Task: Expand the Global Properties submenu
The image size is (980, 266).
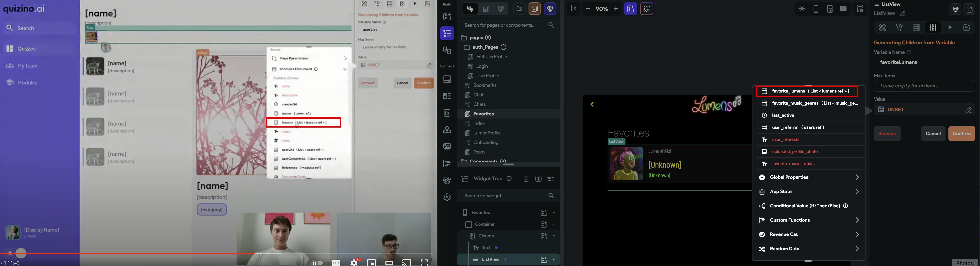Action: point(809,178)
